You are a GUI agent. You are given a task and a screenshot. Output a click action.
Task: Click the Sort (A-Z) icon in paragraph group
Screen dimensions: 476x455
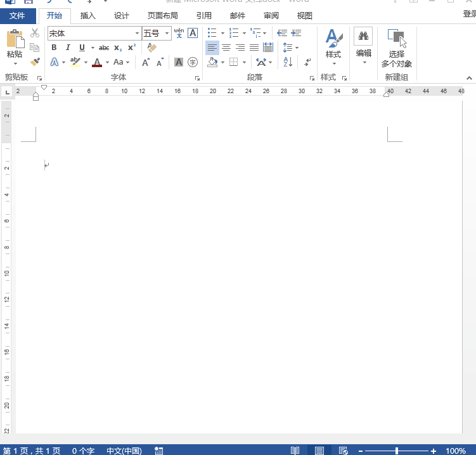[288, 62]
